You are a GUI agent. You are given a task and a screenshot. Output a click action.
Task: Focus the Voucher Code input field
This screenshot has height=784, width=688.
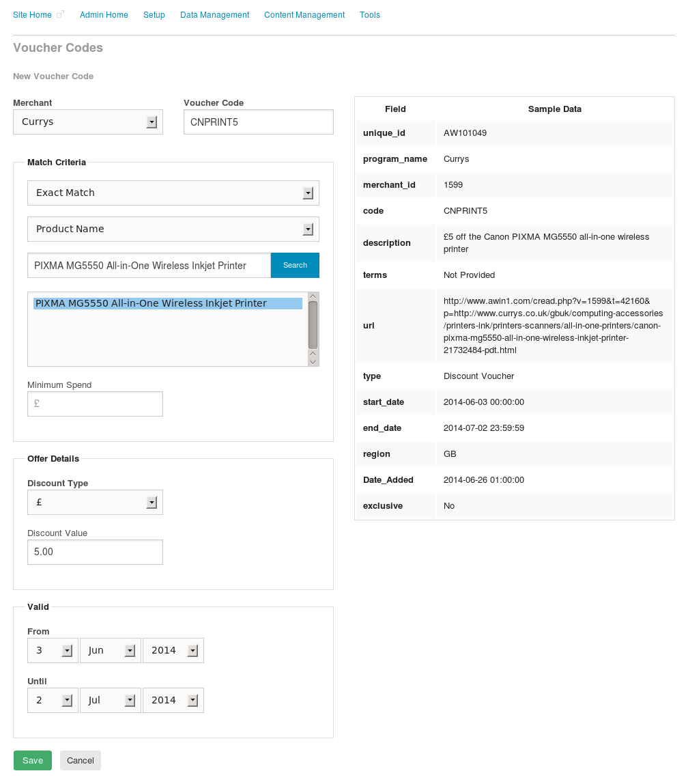tap(258, 122)
